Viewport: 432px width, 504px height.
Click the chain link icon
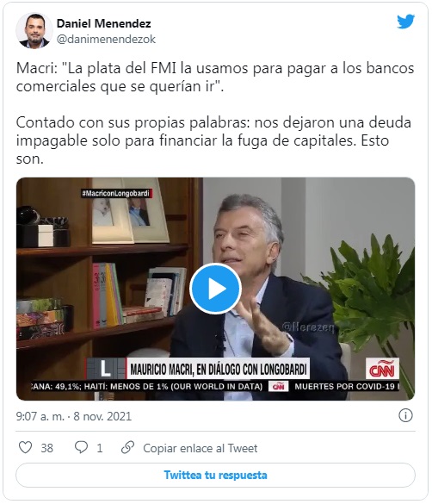[x=127, y=447]
